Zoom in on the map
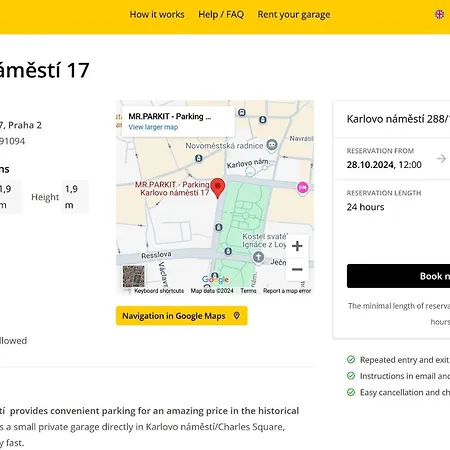The height and width of the screenshot is (450, 450). 297,246
